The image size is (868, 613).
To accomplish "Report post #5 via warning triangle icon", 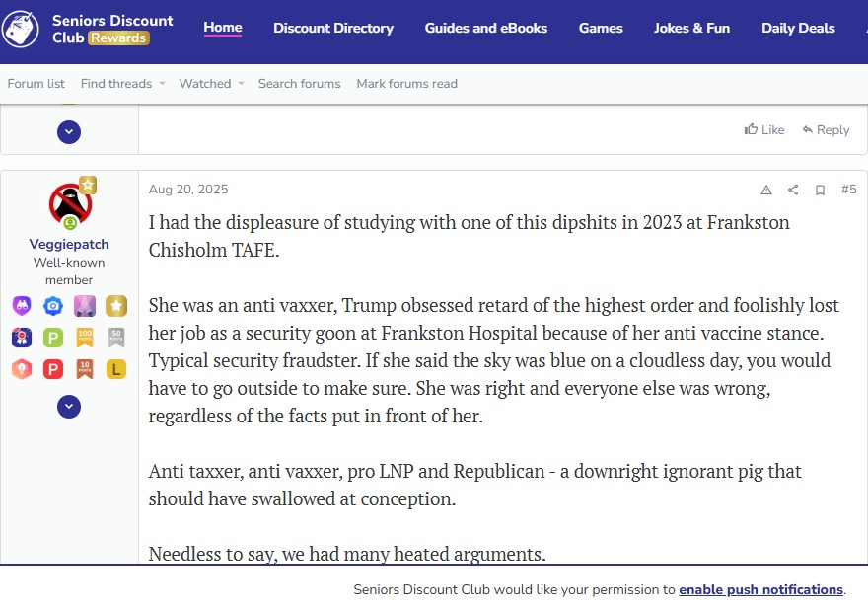I will 766,190.
